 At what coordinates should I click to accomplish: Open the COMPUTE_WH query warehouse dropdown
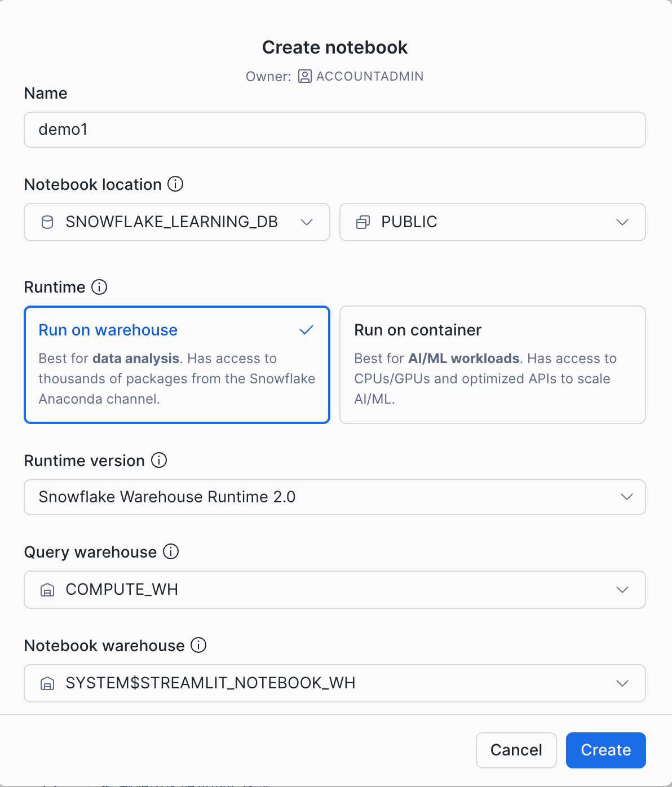pos(334,590)
